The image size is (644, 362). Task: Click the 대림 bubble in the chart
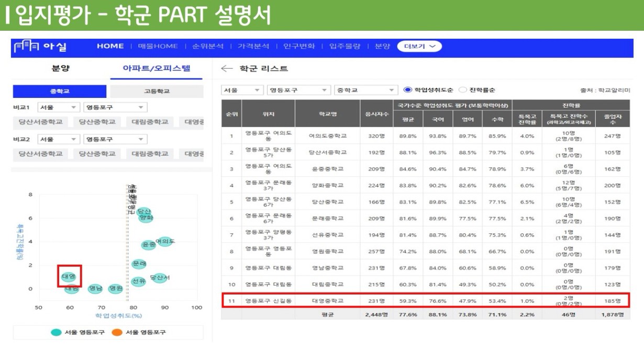coord(72,289)
